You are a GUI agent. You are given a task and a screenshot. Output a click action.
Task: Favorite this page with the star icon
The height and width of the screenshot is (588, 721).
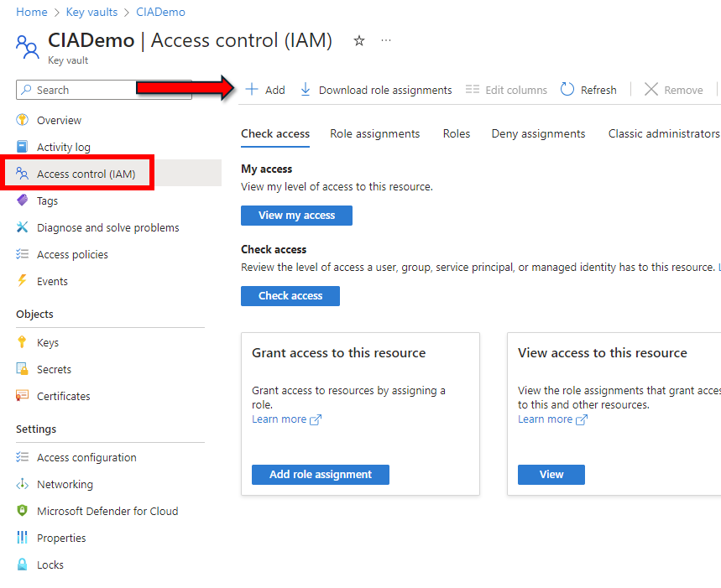pyautogui.click(x=359, y=40)
